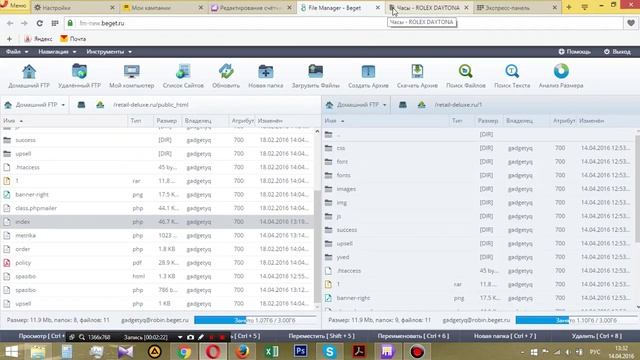
Task: Switch to the Настройки browser tab
Action: click(74, 8)
